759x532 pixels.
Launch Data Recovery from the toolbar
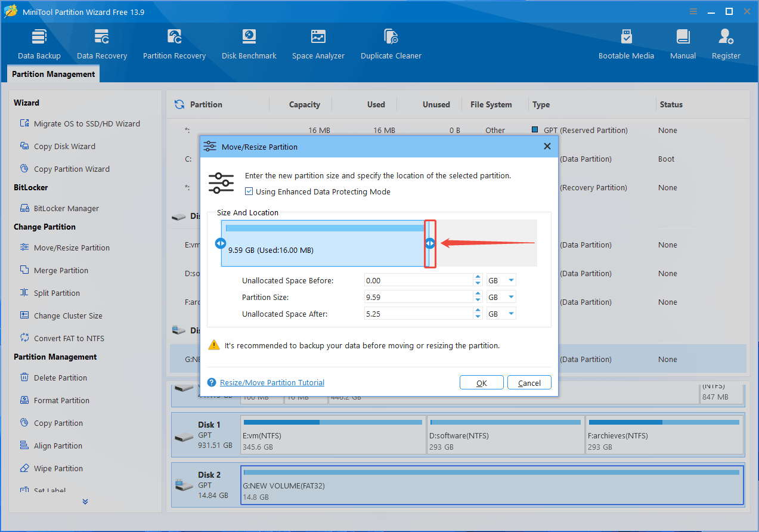pyautogui.click(x=102, y=44)
